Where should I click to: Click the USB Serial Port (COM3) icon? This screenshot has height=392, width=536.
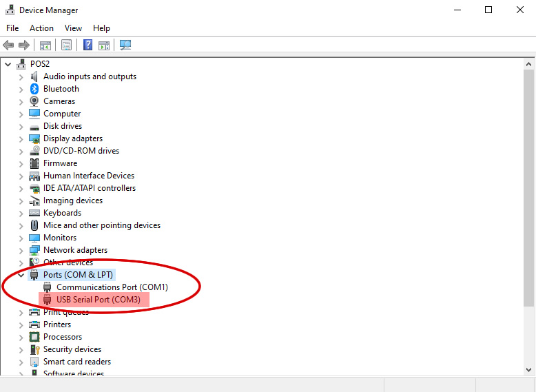click(48, 300)
